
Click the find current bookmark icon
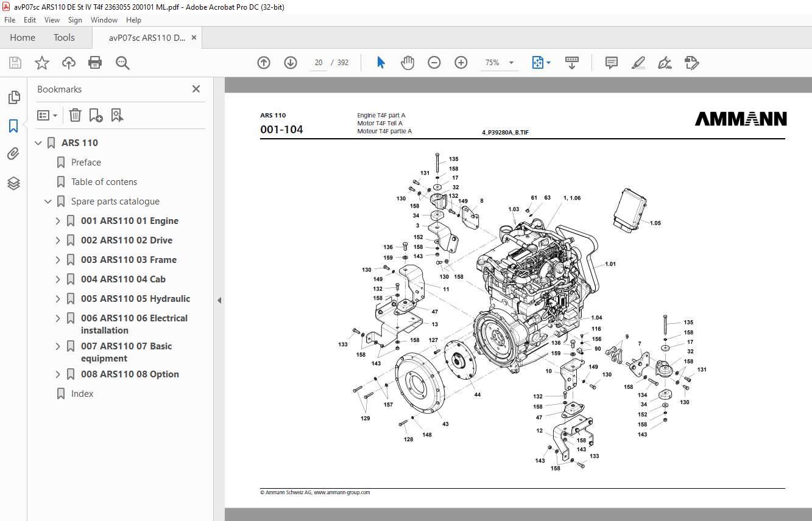click(x=118, y=115)
